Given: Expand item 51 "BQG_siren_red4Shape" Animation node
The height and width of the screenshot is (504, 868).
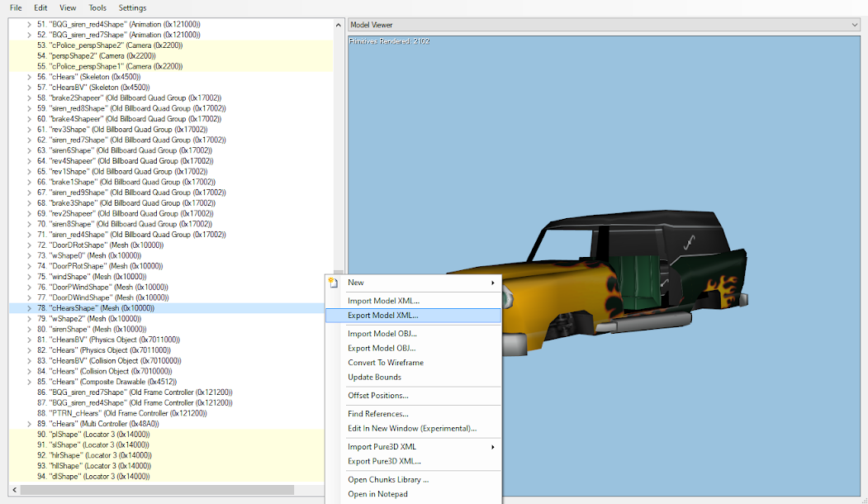Looking at the screenshot, I should click(x=29, y=25).
